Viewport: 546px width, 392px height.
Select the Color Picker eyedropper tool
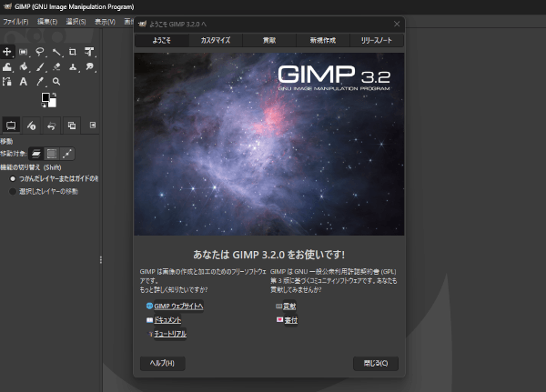pos(40,81)
